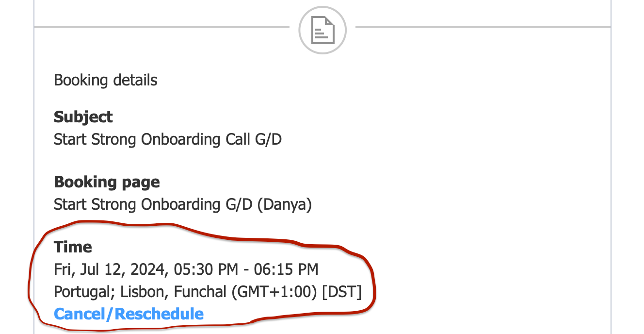The image size is (644, 334).
Task: Click the Start Strong Onboarding G/D (Danya) text
Action: click(x=182, y=204)
